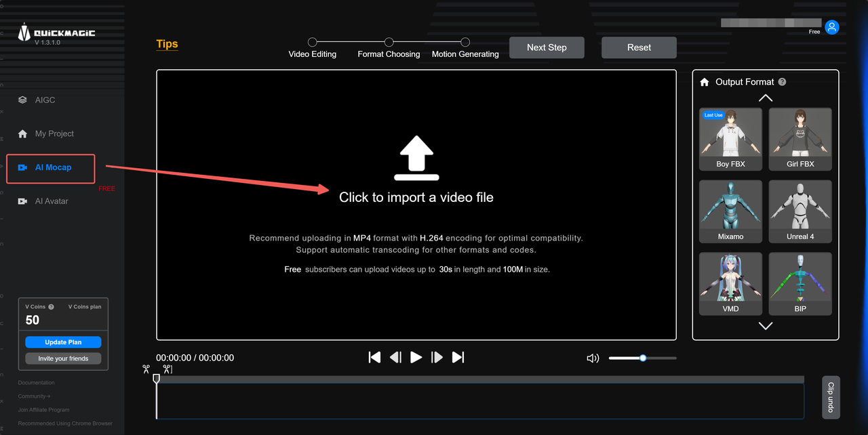
Task: Click the home icon beside Output Format
Action: (x=704, y=81)
